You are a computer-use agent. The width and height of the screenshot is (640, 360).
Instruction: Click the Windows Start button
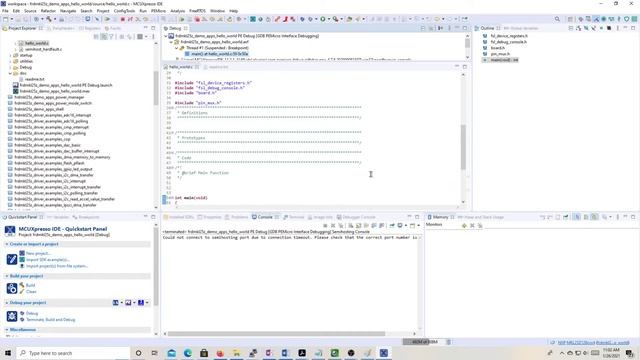(x=8, y=353)
